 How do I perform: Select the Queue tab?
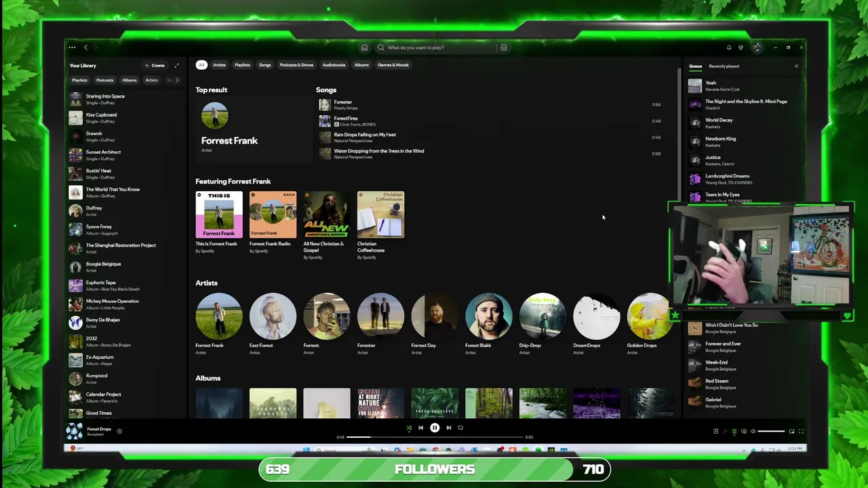[695, 66]
